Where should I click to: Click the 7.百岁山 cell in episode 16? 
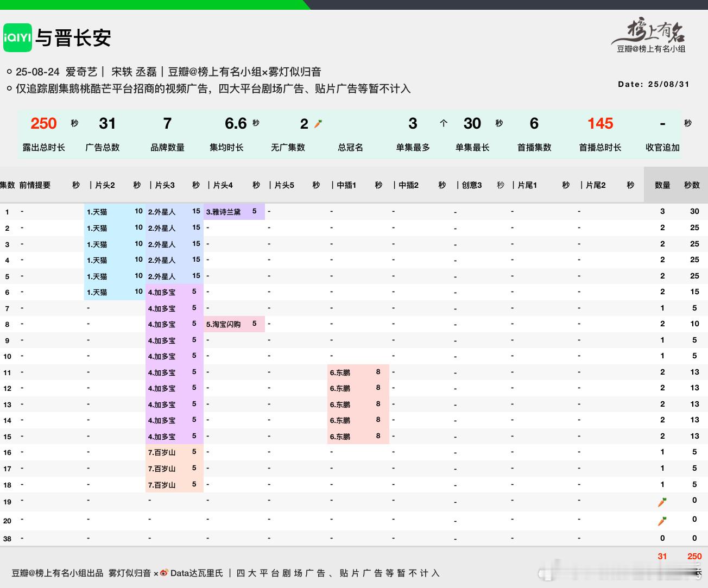point(174,452)
